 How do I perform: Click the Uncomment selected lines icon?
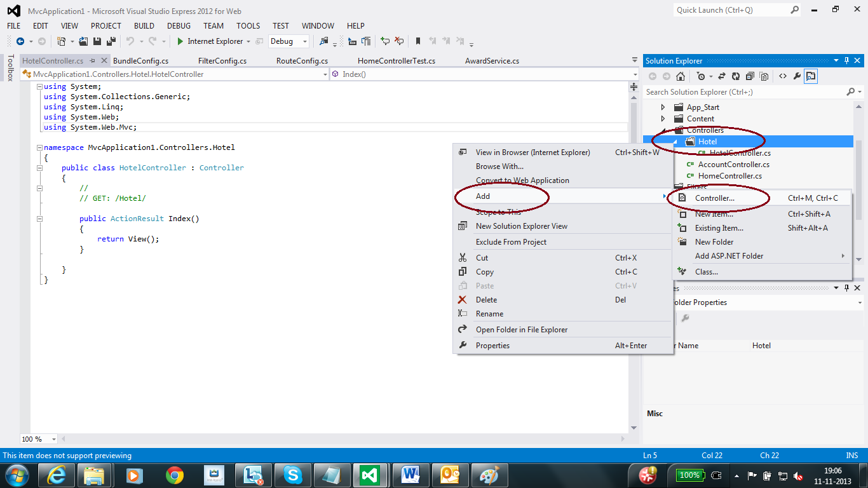(399, 41)
